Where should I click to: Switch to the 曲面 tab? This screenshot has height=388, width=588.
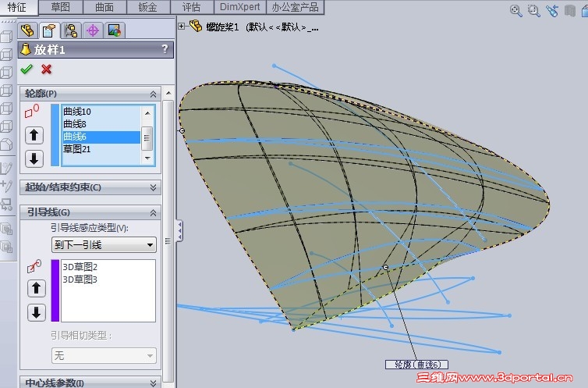[104, 7]
